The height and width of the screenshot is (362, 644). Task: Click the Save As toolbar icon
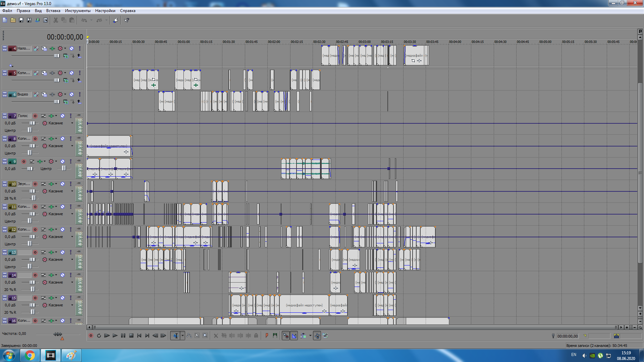pyautogui.click(x=29, y=20)
